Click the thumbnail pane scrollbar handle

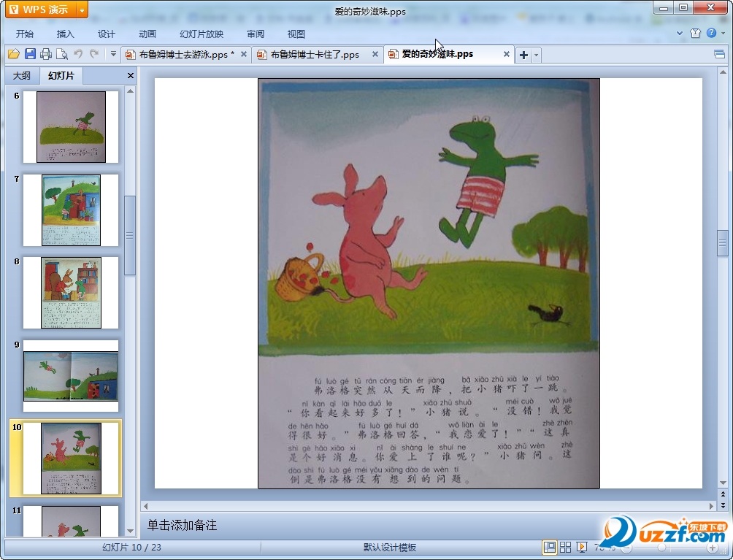[x=130, y=236]
